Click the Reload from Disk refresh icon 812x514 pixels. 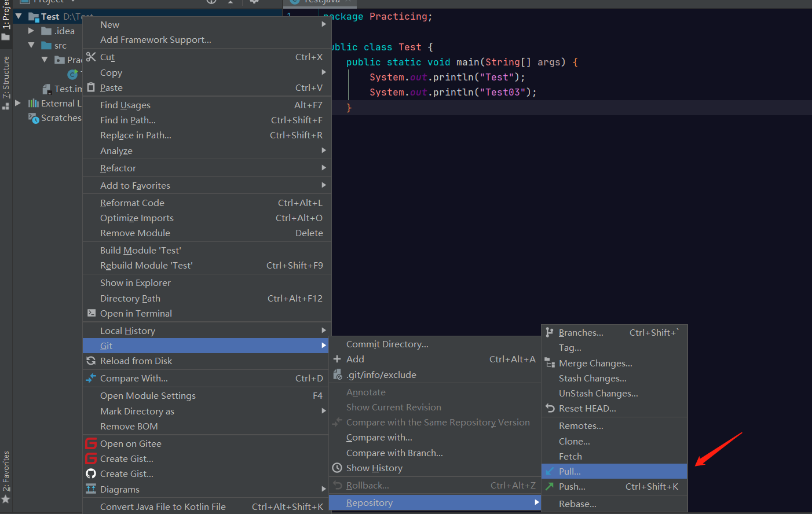[x=91, y=361]
